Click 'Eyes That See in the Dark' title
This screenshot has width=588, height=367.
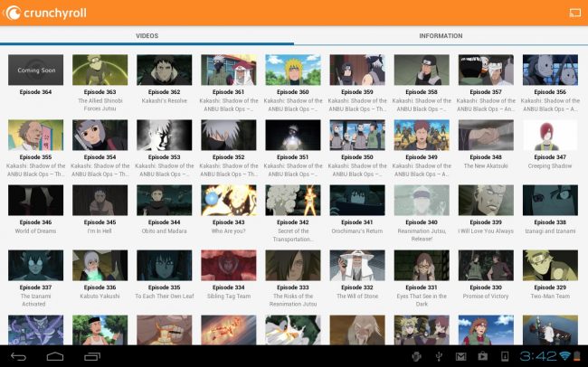click(x=422, y=300)
